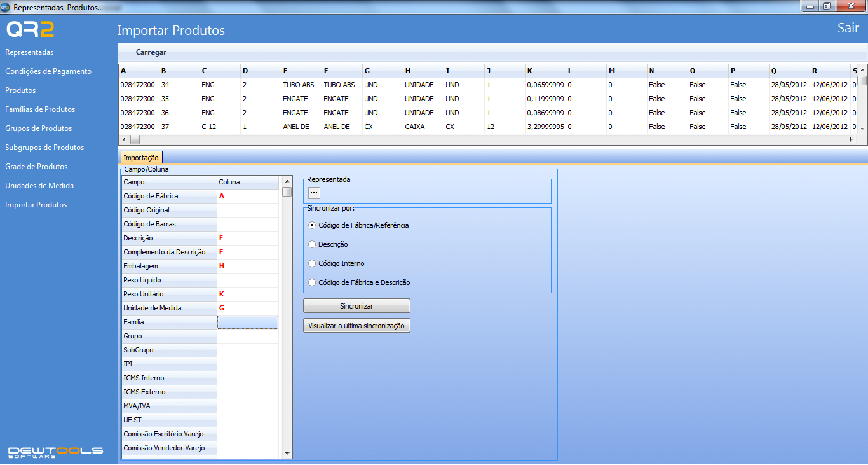Open the Representada lookup ellipsis button
Screen dimensions: 868x465
point(315,193)
